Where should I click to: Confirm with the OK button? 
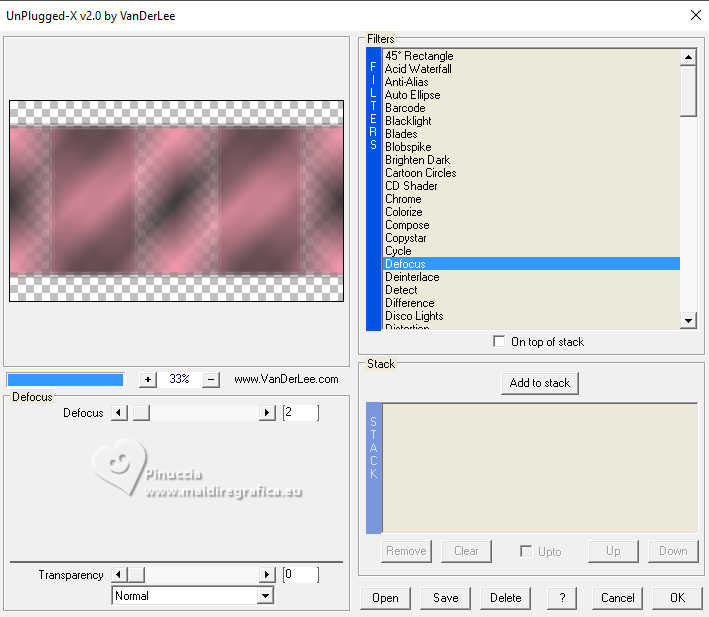pos(677,598)
